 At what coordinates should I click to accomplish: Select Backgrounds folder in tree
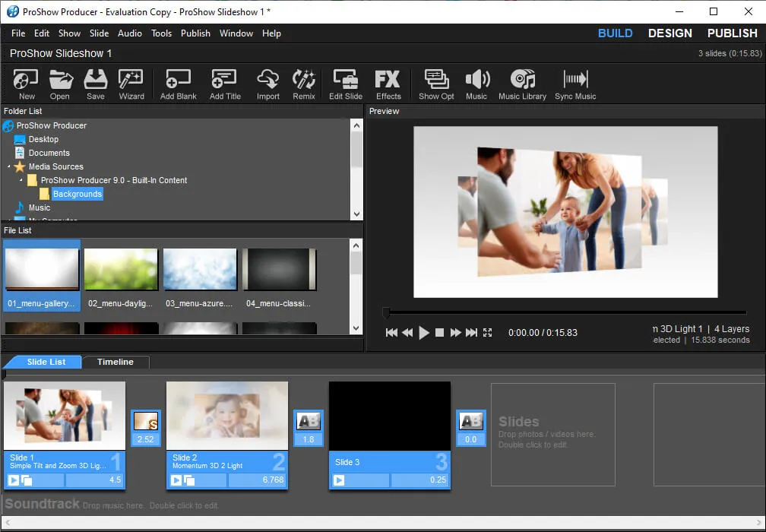78,194
